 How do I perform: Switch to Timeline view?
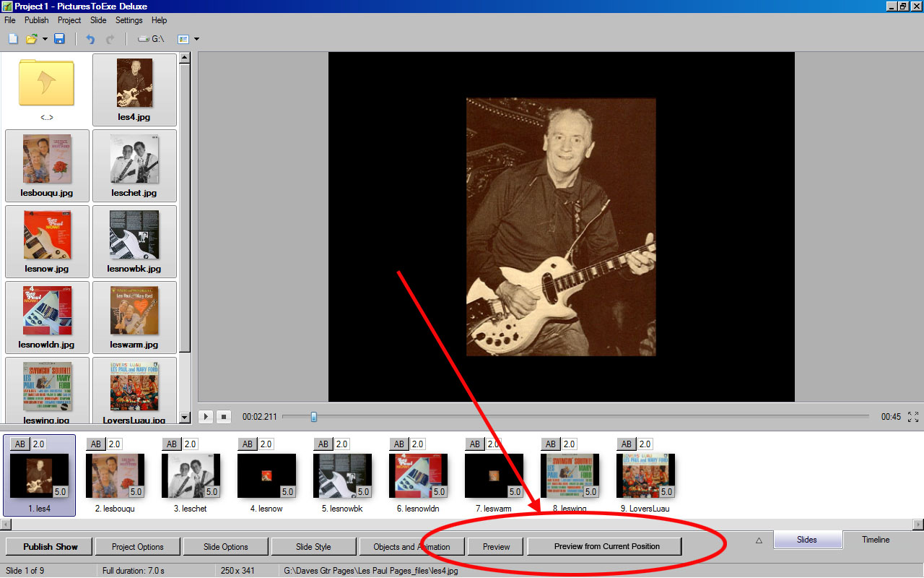click(875, 540)
